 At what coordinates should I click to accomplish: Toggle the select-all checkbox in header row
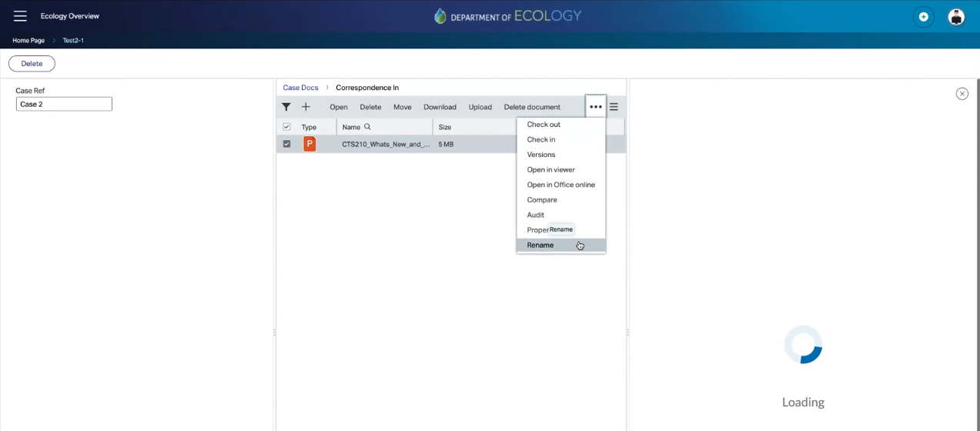tap(287, 127)
